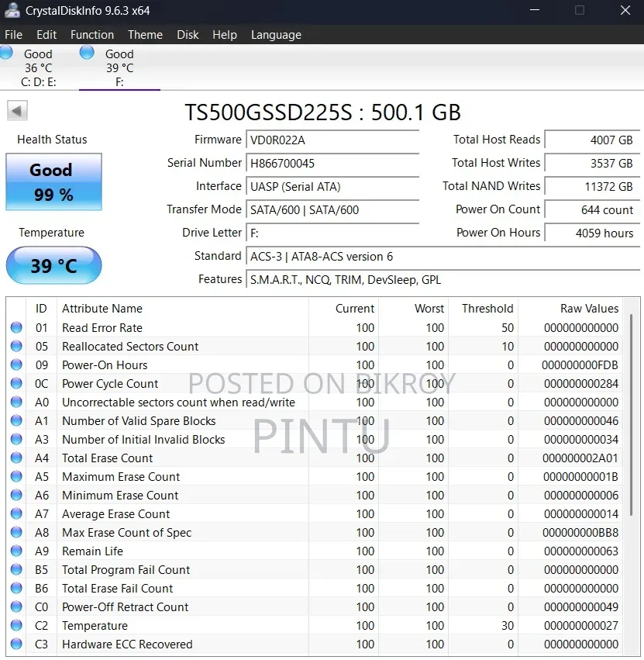
Task: Click status orb of Read Error Rate row
Action: pyautogui.click(x=16, y=327)
